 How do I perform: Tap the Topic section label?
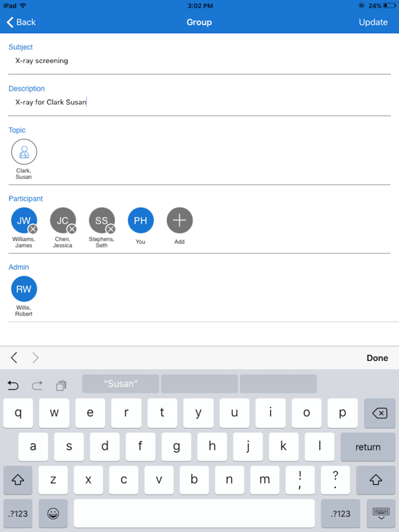[17, 130]
